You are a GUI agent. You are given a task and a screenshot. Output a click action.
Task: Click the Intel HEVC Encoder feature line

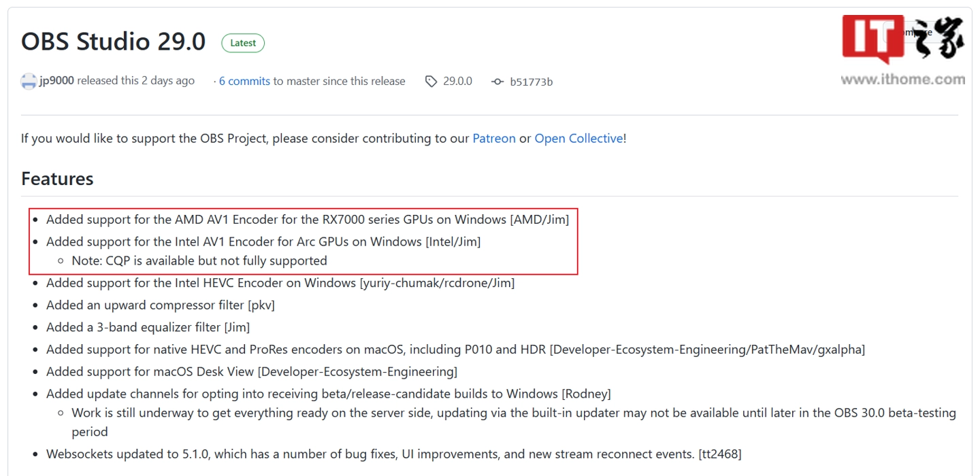(x=280, y=283)
